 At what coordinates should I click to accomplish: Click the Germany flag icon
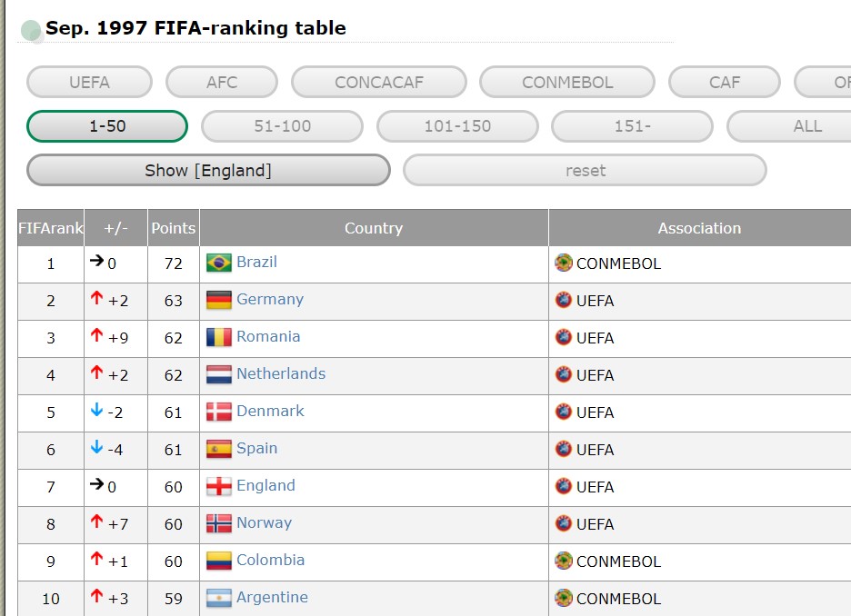pos(219,301)
